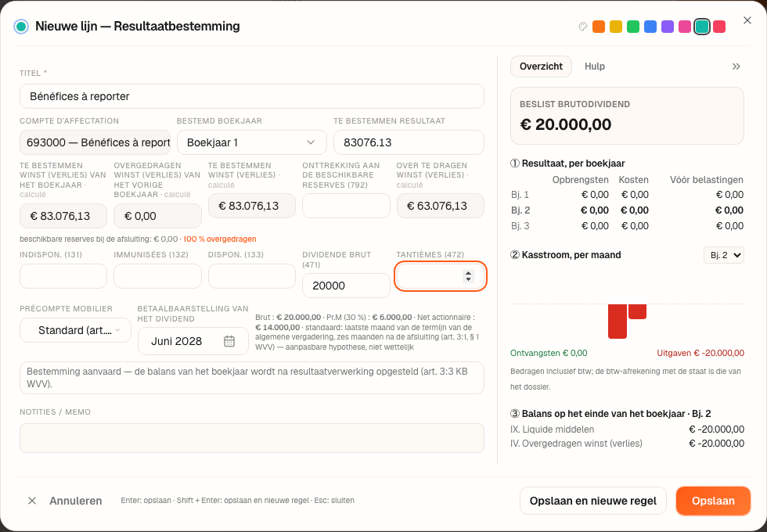Click the X icon next to Annuleren
The width and height of the screenshot is (767, 532).
click(32, 501)
